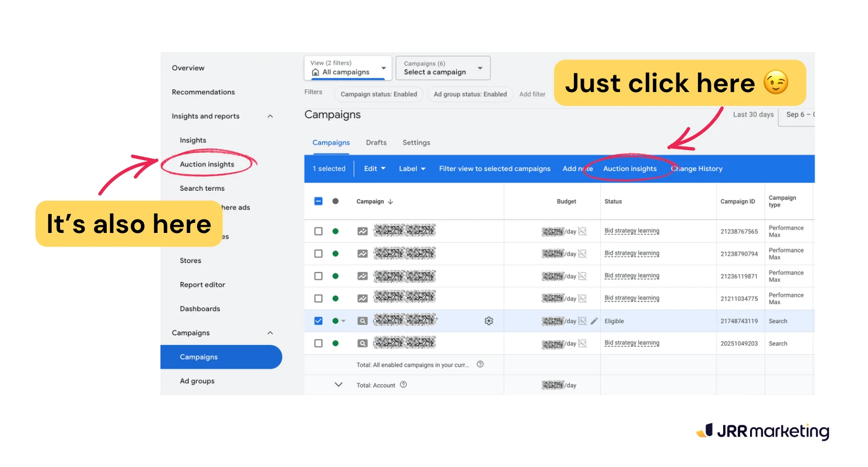
Task: Check the first Performance Max campaign's checkbox
Action: coord(318,230)
